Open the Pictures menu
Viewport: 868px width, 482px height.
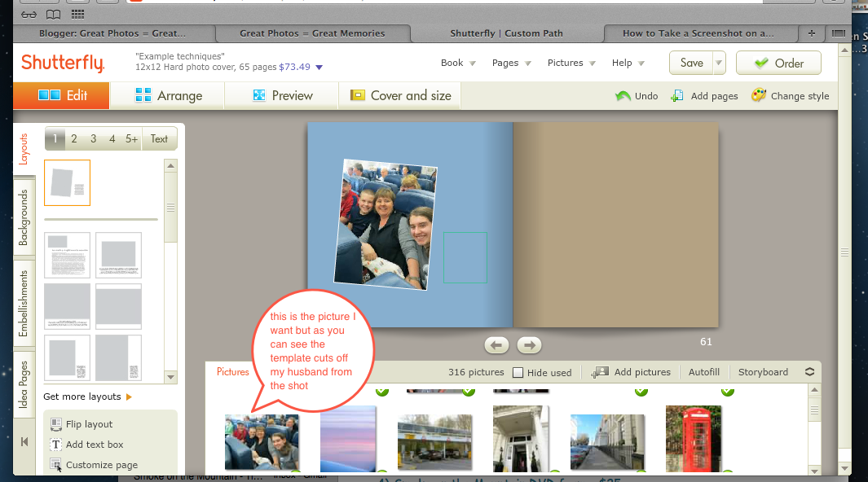tap(571, 63)
